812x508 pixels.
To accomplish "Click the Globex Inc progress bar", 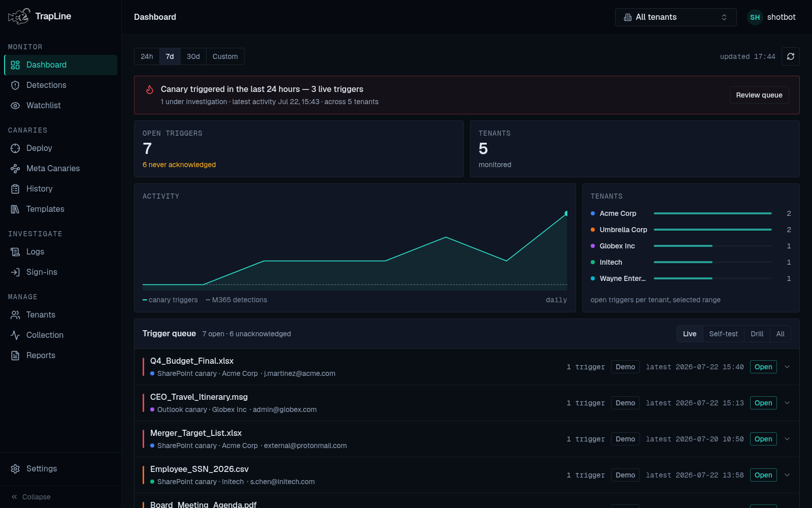I will point(713,246).
